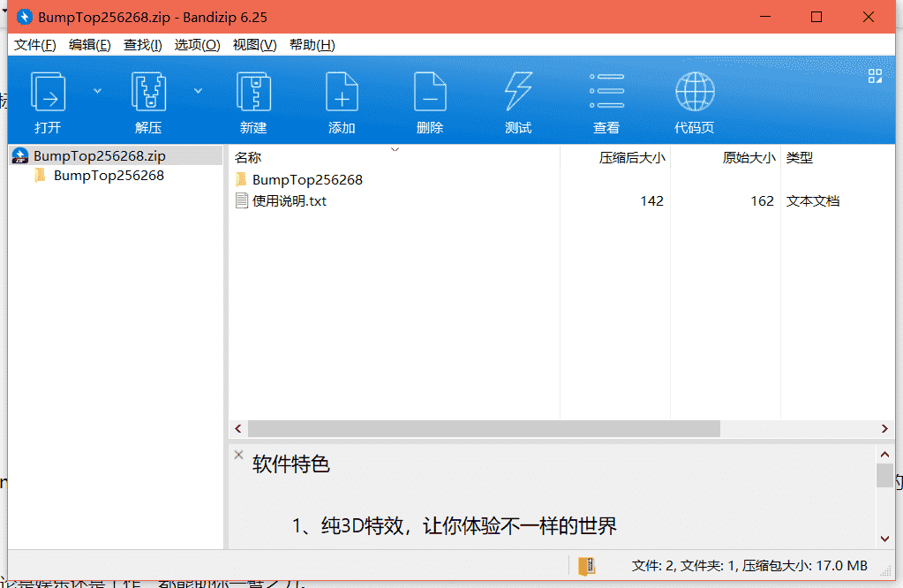
Task: Open the 文件(F) menu
Action: click(35, 45)
